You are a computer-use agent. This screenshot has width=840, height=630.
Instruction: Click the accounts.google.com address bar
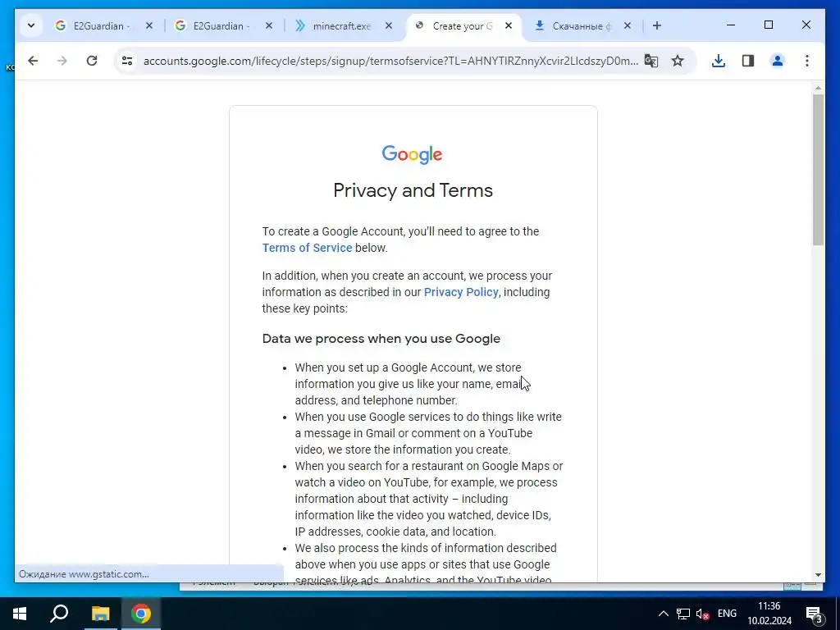(390, 61)
